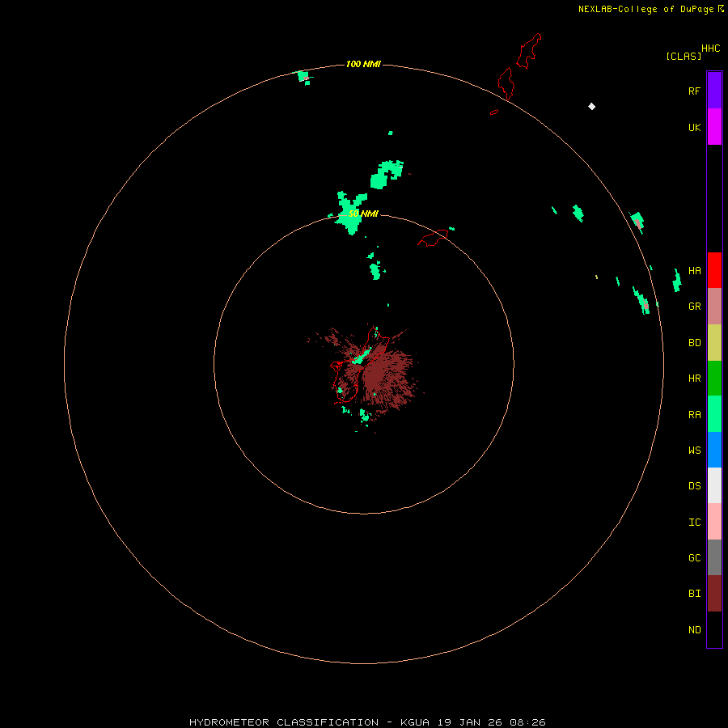
Task: Click the UK magenta legend swatch
Action: click(714, 127)
